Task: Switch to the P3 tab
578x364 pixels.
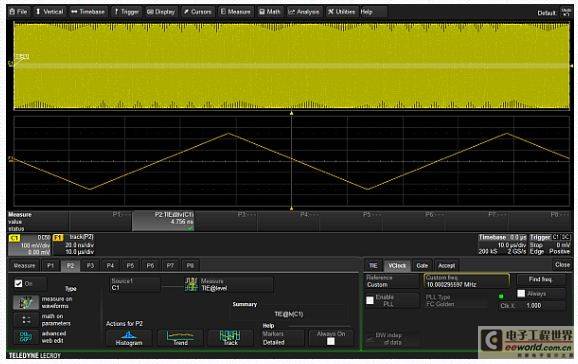Action: coord(90,266)
